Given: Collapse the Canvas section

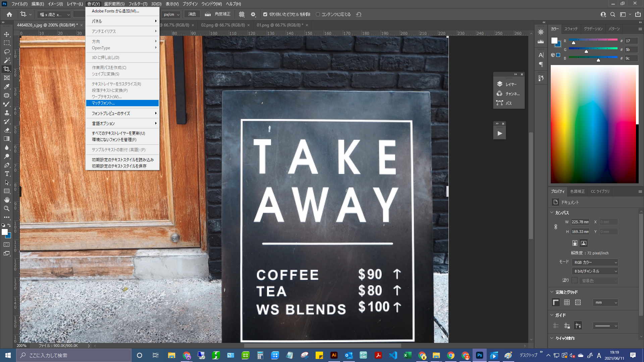Looking at the screenshot, I should tap(552, 213).
